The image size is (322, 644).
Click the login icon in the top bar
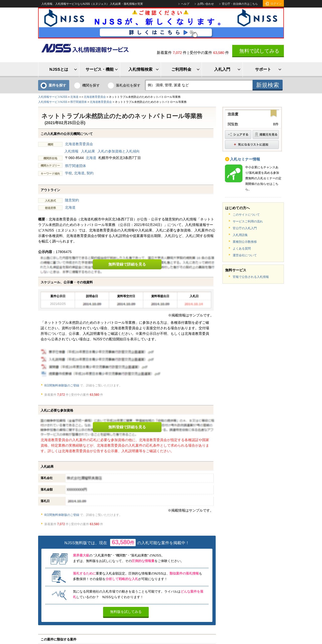[x=267, y=4]
